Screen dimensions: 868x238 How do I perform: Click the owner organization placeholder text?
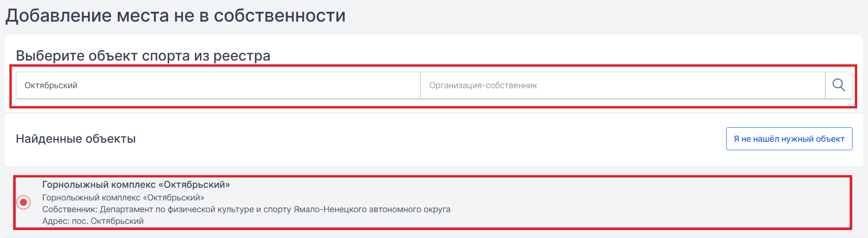coord(483,85)
